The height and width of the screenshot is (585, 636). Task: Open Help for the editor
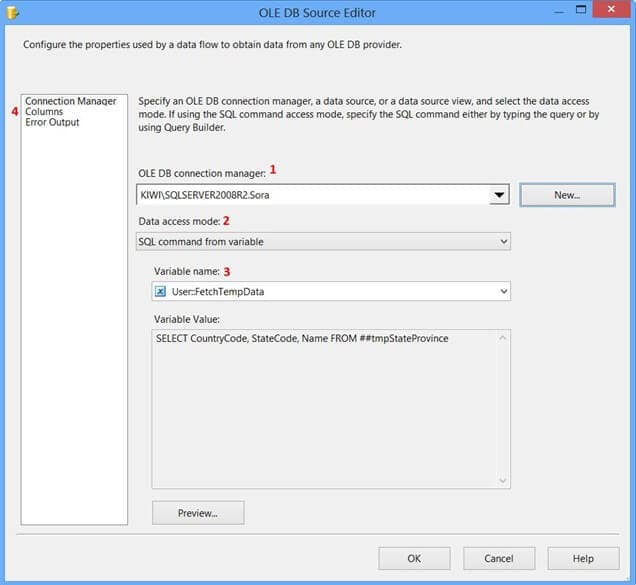583,558
